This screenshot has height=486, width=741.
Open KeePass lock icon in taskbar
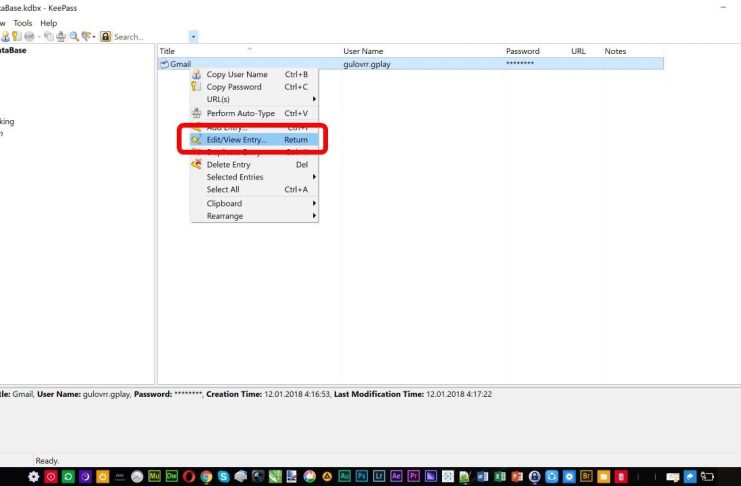tap(534, 477)
